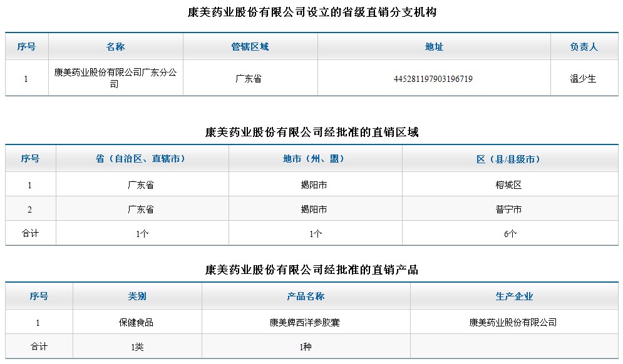Click the 省（自治区、直辖市）column header
The width and height of the screenshot is (623, 364).
coord(143,159)
